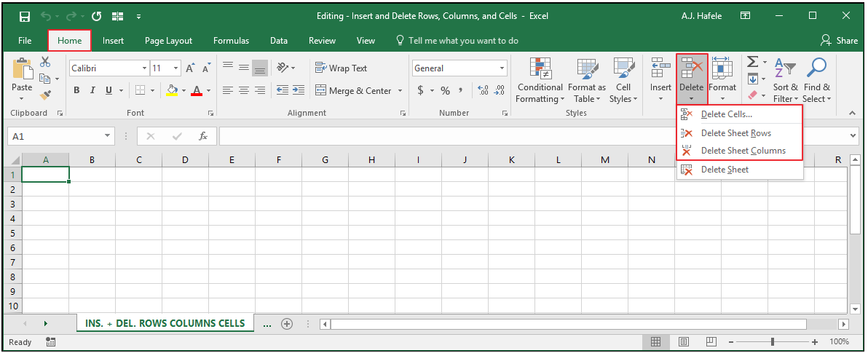Click the Copy icon in Clipboard group

click(x=45, y=79)
